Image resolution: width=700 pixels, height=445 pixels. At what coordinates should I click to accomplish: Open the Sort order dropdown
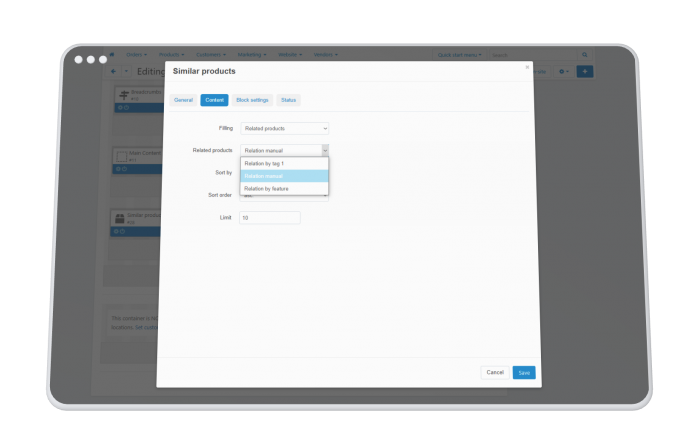pyautogui.click(x=284, y=198)
